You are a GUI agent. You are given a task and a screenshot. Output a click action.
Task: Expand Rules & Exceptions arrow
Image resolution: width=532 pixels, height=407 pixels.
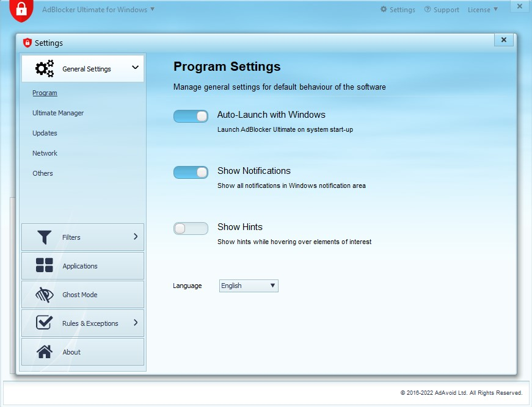point(136,323)
